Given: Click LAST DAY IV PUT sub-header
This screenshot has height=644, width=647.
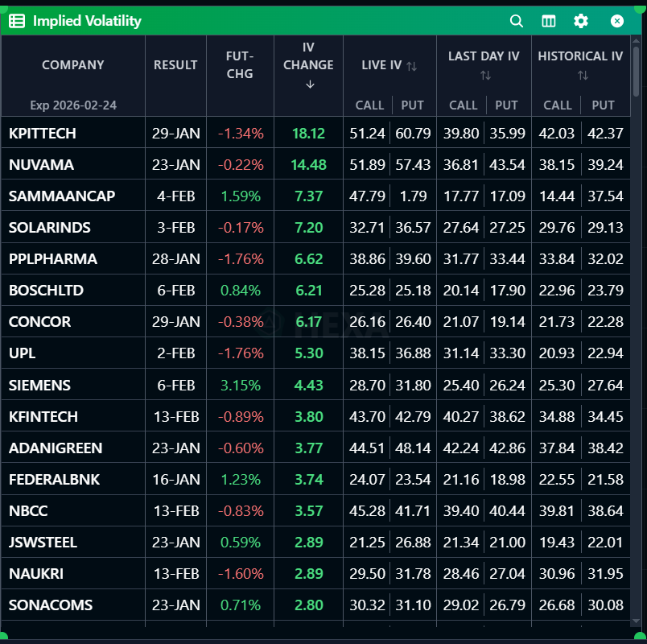Looking at the screenshot, I should click(x=506, y=105).
